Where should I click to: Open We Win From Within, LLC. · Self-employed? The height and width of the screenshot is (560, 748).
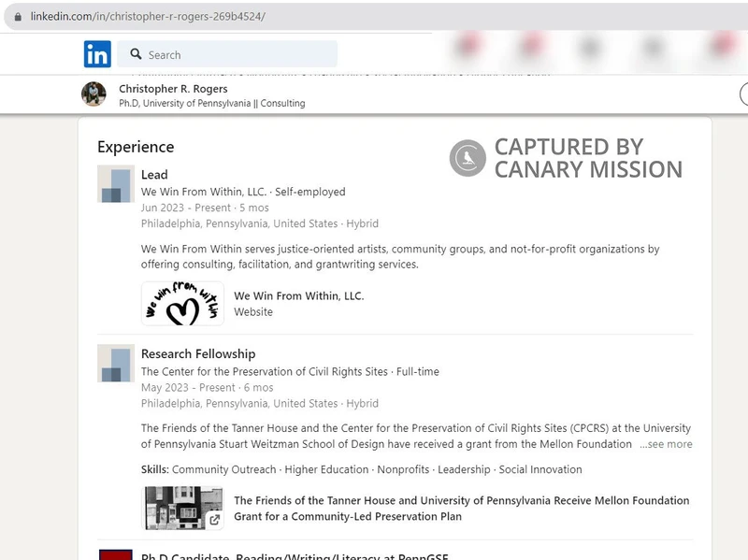[x=243, y=192]
